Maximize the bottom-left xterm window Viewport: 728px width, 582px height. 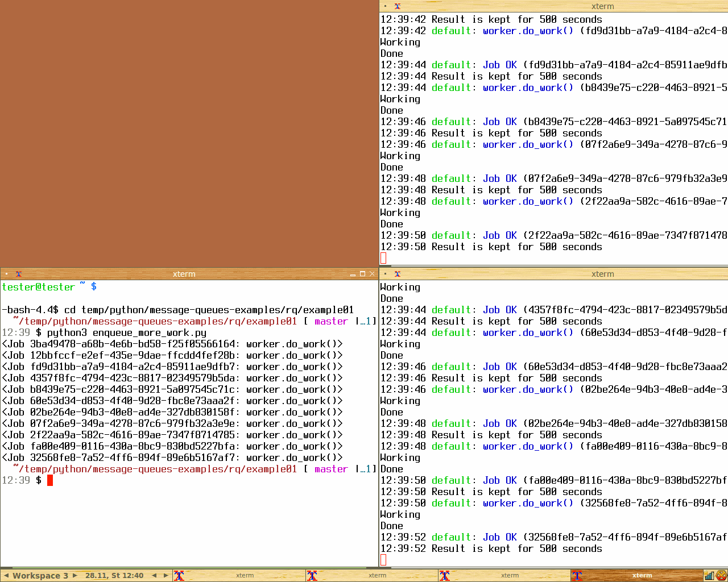tap(362, 274)
